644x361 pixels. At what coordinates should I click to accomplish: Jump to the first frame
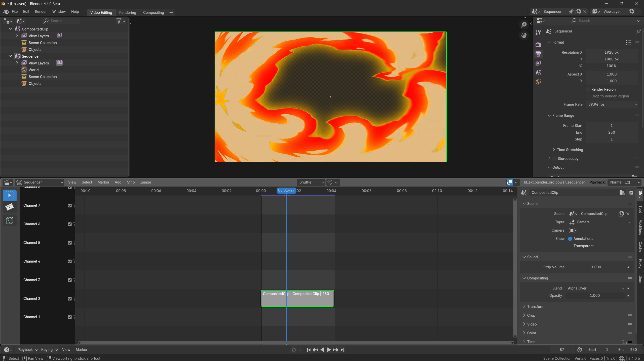[309, 350]
